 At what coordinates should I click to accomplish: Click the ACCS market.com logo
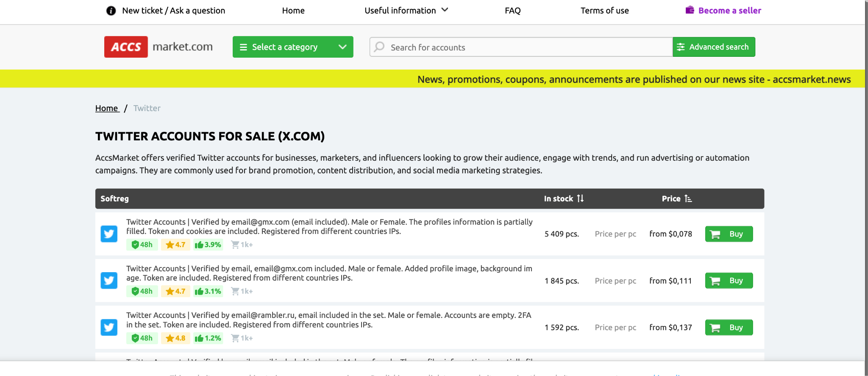(159, 47)
